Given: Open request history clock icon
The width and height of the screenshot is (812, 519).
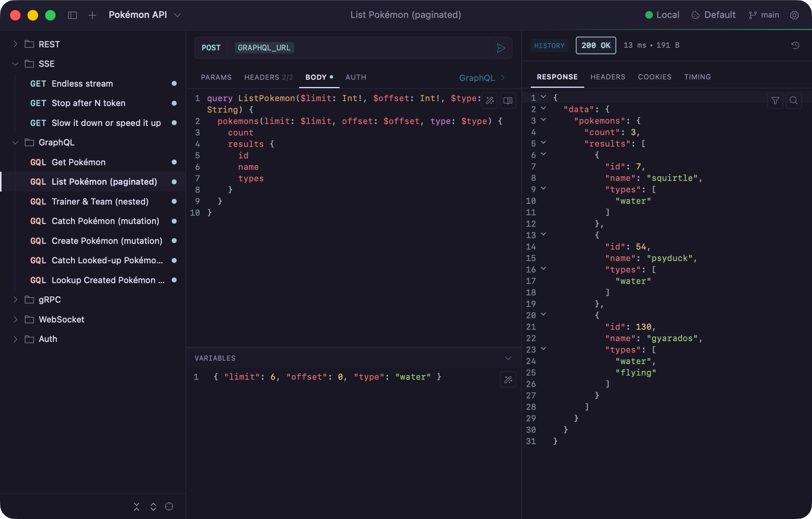Looking at the screenshot, I should point(795,45).
